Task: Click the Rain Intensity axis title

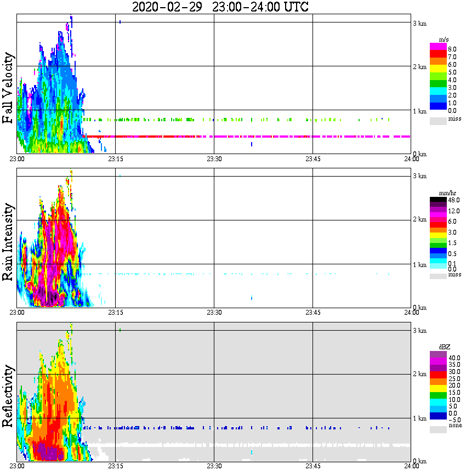Action: (8, 242)
